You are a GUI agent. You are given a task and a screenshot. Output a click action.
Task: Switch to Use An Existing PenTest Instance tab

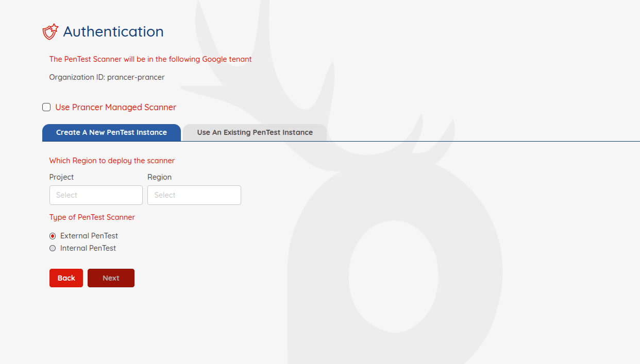click(x=255, y=132)
